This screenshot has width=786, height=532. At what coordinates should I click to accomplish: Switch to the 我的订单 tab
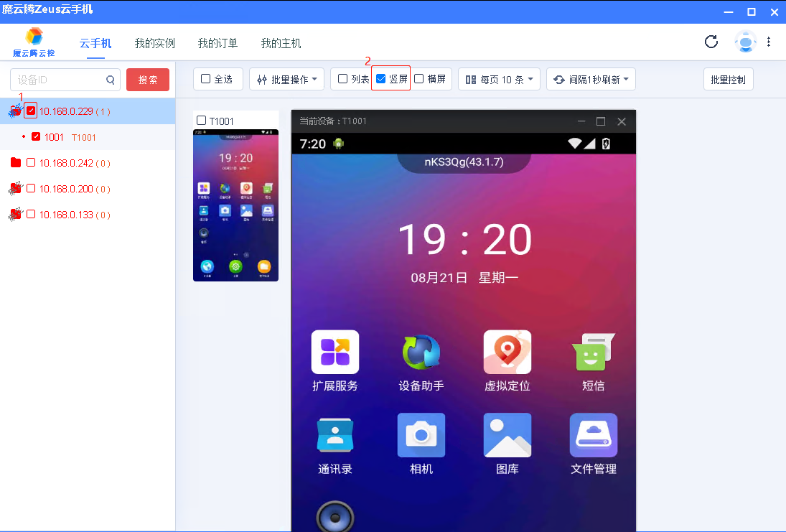coord(217,43)
